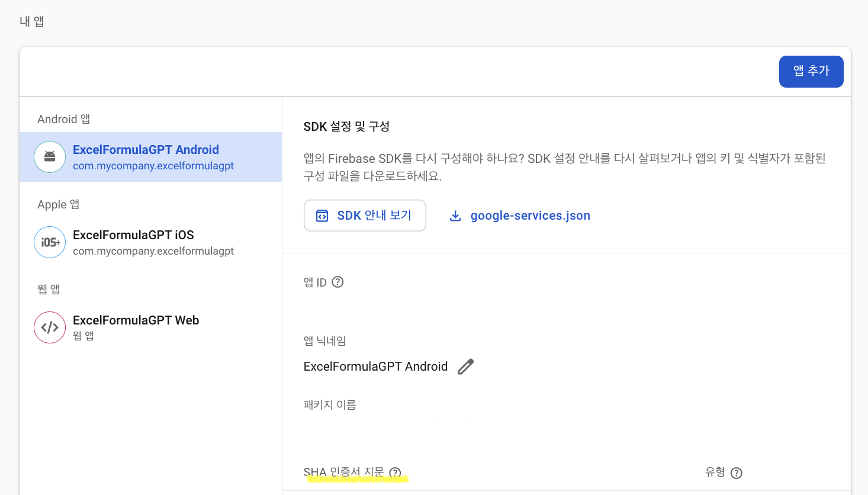Click the 앱 닉네임 field label
Screen dimensions: 868x495
coord(325,340)
